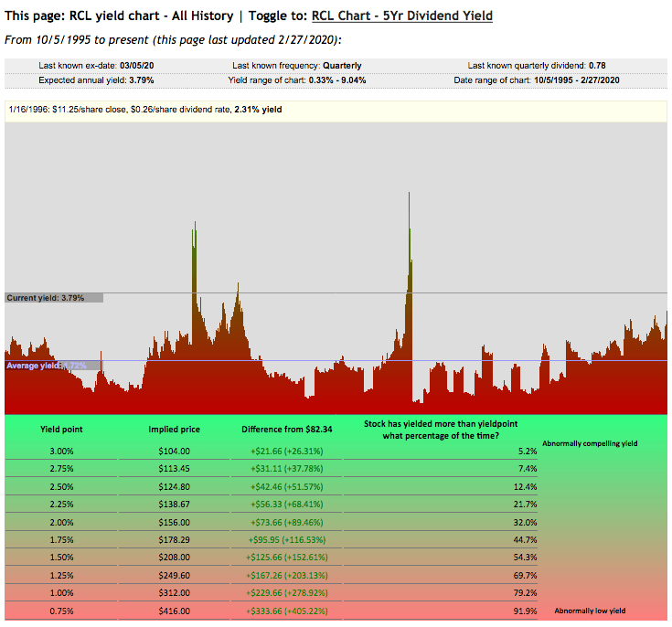The width and height of the screenshot is (672, 627).
Task: Click the 3.00% yield point cell
Action: pos(61,452)
